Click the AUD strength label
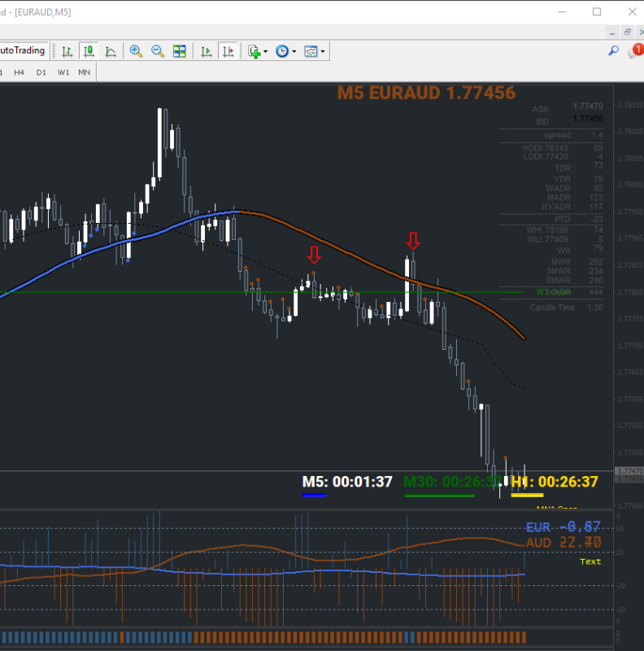The width and height of the screenshot is (644, 651). tap(538, 543)
